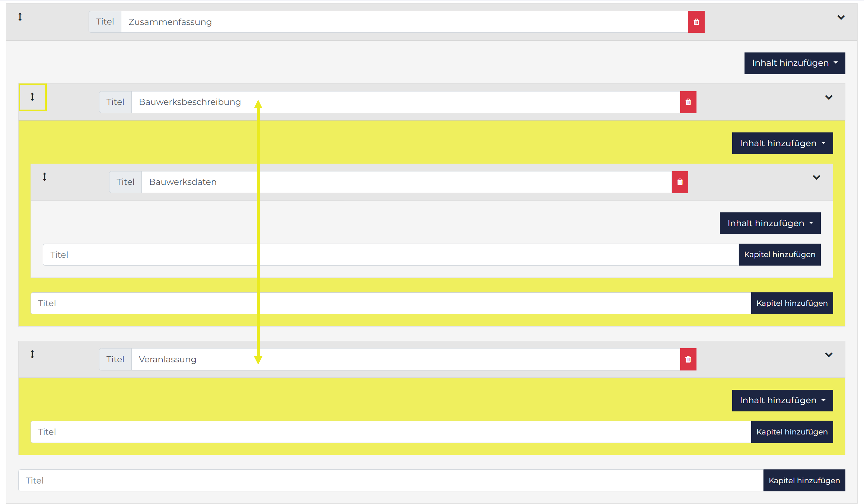Collapse the Veranlassung chapter chevron

pos(828,355)
